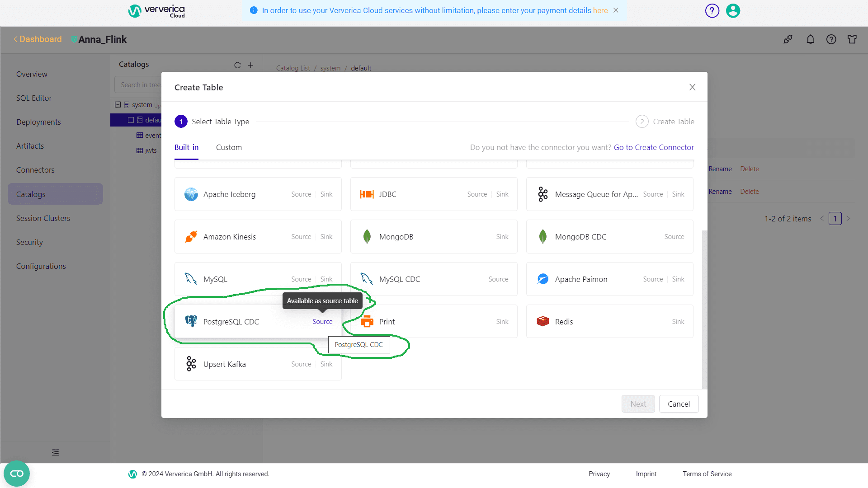Click step 2 Create Table indicator
The width and height of the screenshot is (868, 488).
coord(665,122)
